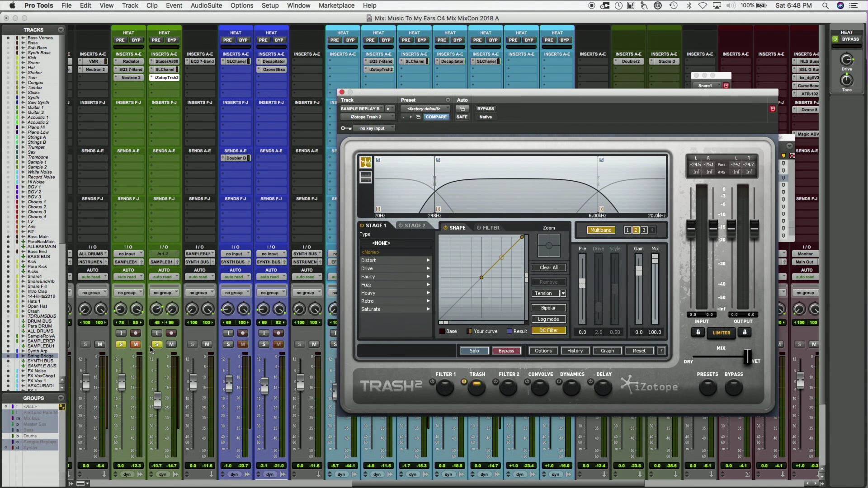
Task: Click the Clear All button
Action: point(548,267)
